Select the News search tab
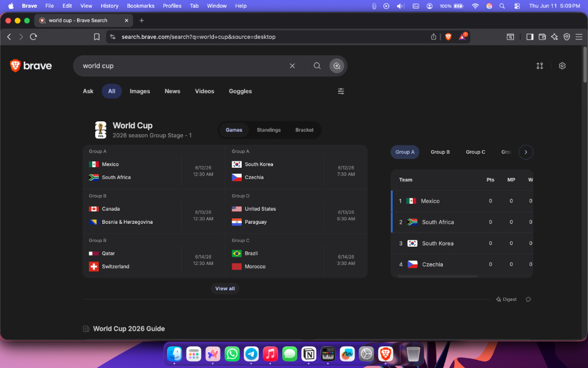The image size is (588, 368). 172,91
